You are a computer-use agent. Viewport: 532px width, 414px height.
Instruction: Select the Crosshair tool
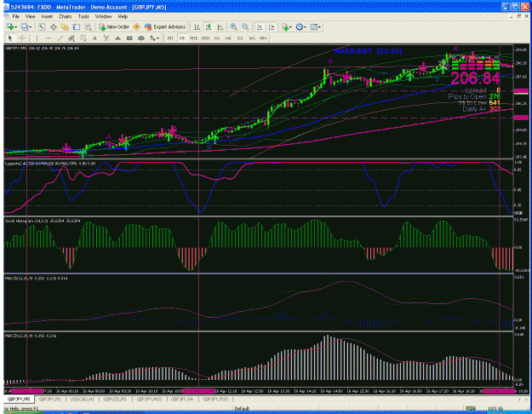coord(22,38)
